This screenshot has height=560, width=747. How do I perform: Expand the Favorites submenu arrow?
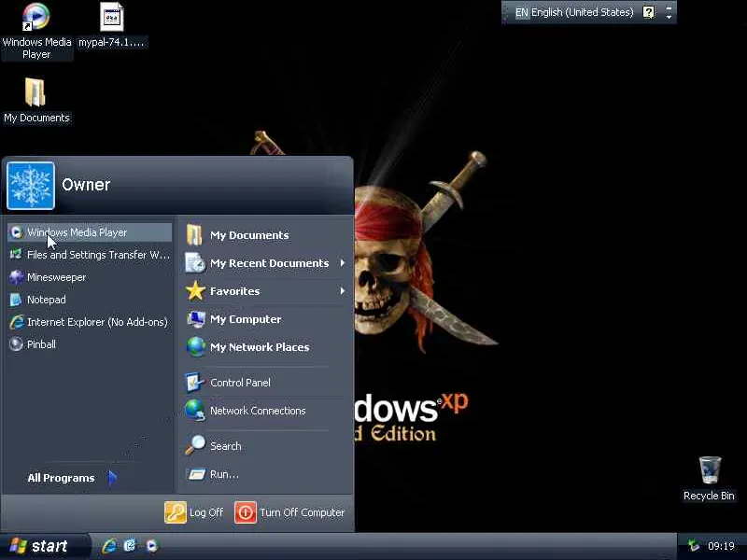coord(343,291)
